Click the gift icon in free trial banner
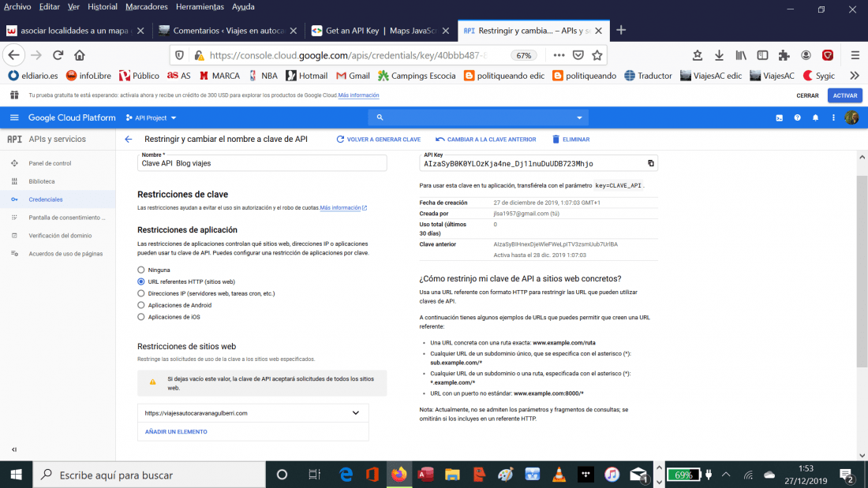868x488 pixels. pyautogui.click(x=14, y=95)
